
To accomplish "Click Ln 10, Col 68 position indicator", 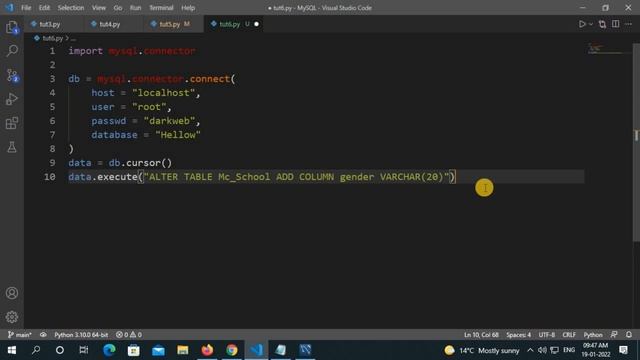I will coord(481,335).
